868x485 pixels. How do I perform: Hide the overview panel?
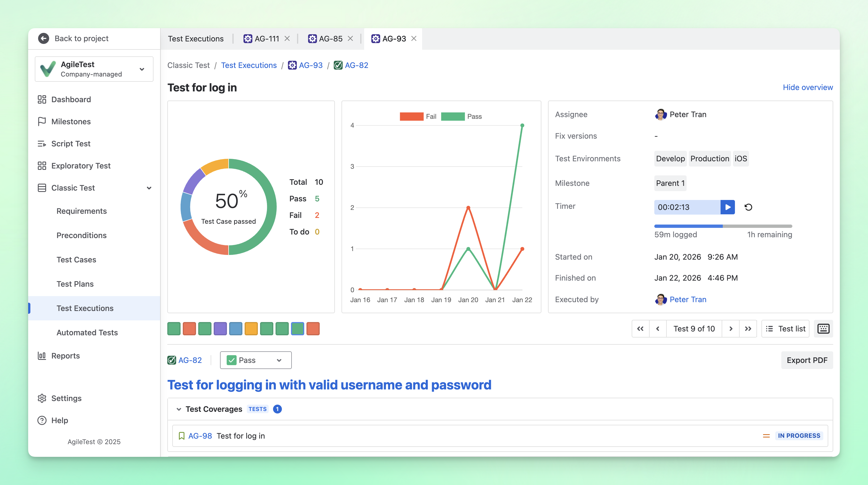(x=807, y=87)
